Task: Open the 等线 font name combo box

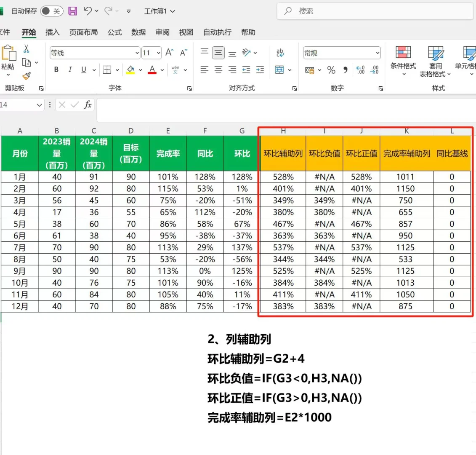Action: 95,53
